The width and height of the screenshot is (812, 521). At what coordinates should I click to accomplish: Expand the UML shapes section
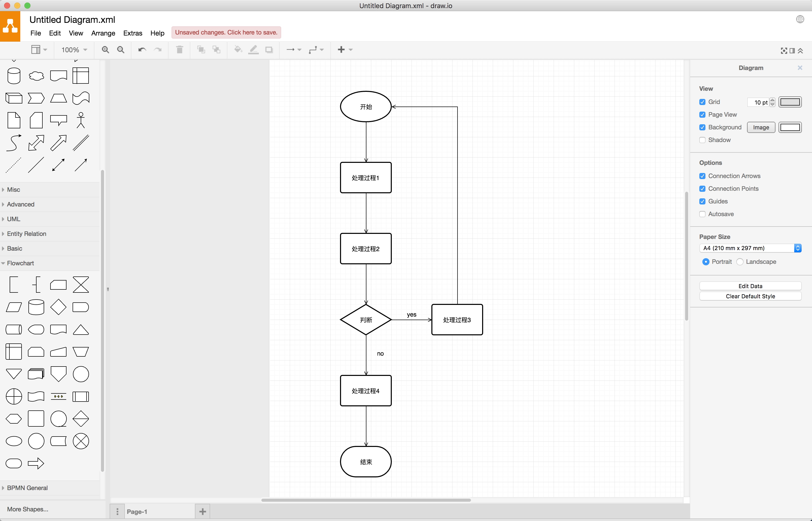point(13,219)
